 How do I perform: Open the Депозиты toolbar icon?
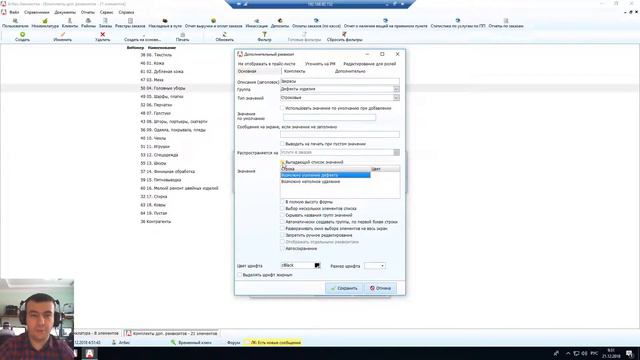[280, 23]
